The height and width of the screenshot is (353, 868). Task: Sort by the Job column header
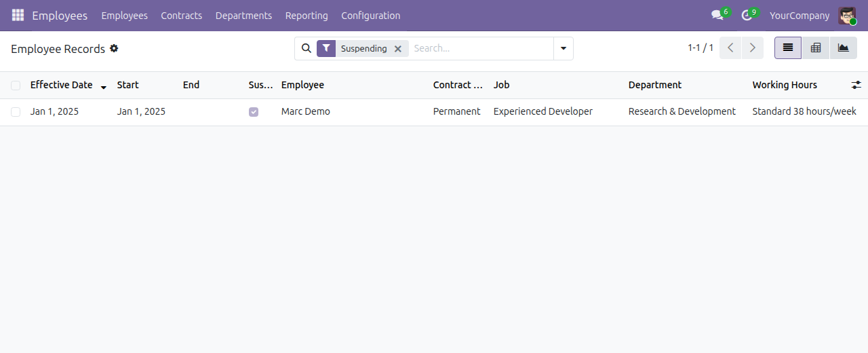[x=501, y=85]
